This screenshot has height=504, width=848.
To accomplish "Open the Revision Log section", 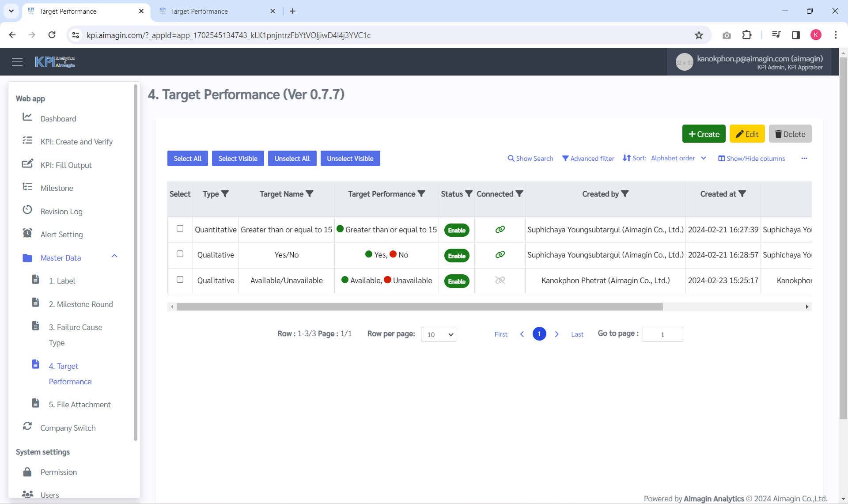I will tap(61, 211).
